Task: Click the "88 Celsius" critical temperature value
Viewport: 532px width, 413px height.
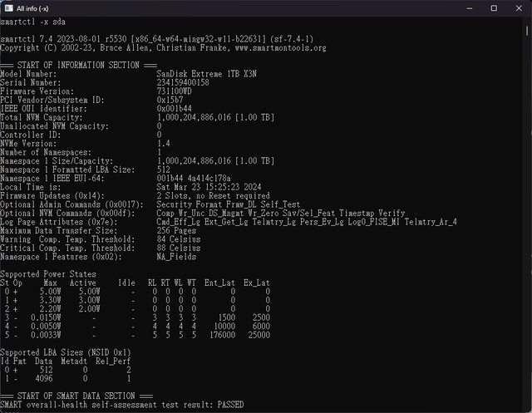Action: tap(177, 246)
